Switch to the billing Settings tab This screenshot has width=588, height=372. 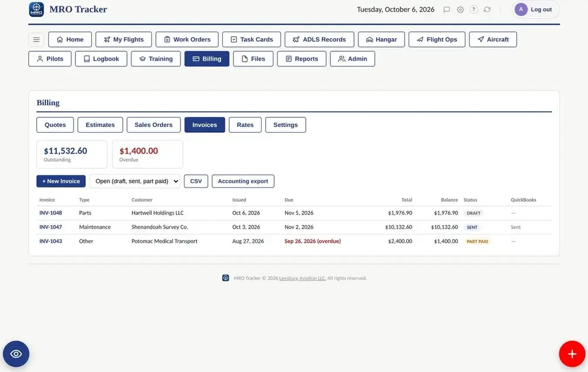pyautogui.click(x=286, y=125)
